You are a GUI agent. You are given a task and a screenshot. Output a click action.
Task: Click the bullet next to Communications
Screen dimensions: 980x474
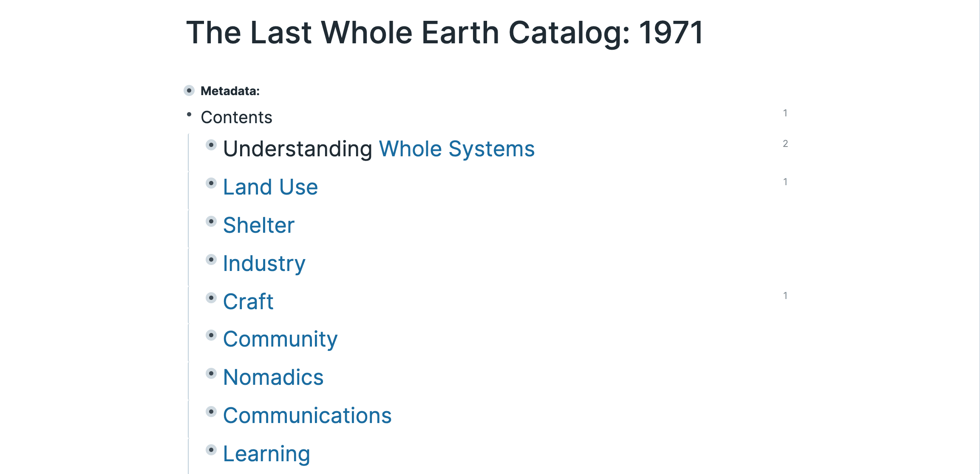pos(211,412)
